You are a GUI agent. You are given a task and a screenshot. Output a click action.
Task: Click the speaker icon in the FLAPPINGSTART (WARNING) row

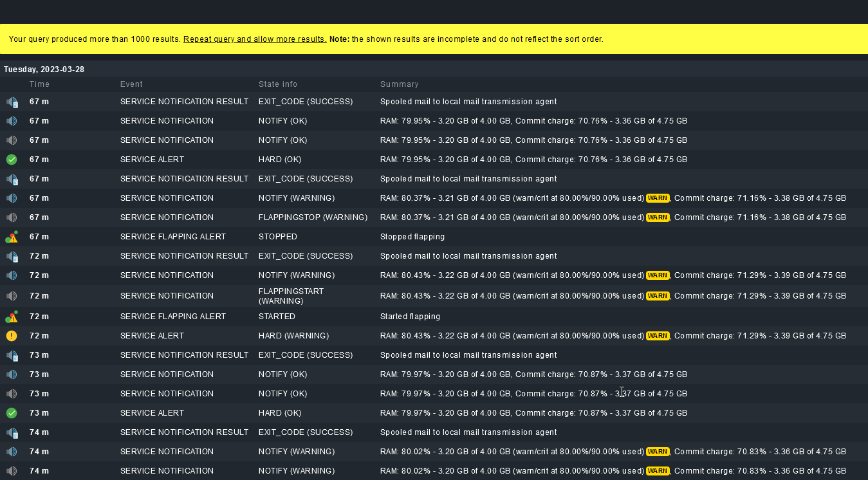(12, 296)
